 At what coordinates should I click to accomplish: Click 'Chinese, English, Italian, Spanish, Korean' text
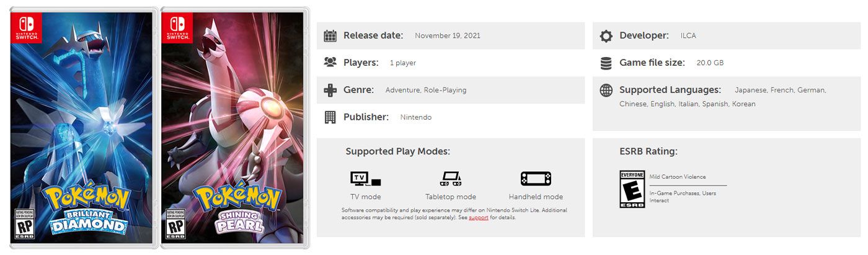(688, 104)
